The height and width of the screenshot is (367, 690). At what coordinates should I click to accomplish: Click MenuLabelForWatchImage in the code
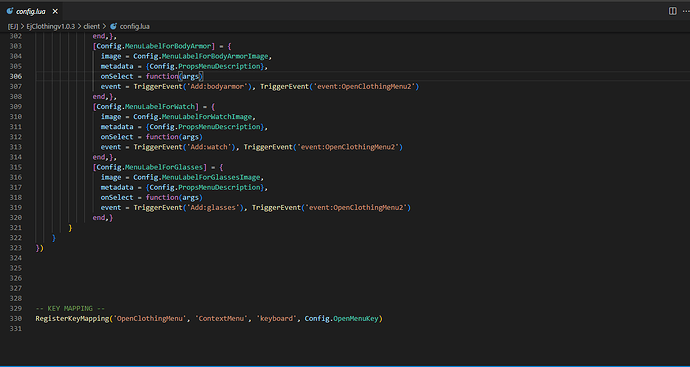pyautogui.click(x=207, y=117)
